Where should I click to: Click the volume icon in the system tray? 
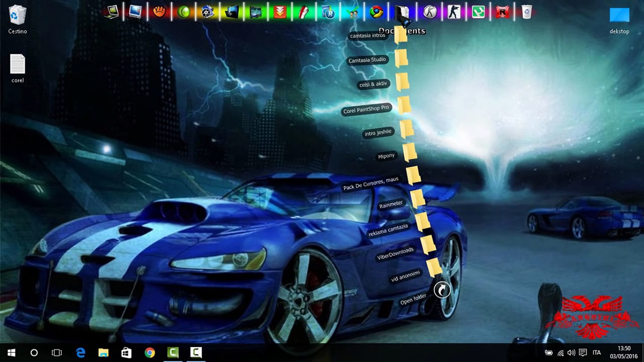[571, 353]
